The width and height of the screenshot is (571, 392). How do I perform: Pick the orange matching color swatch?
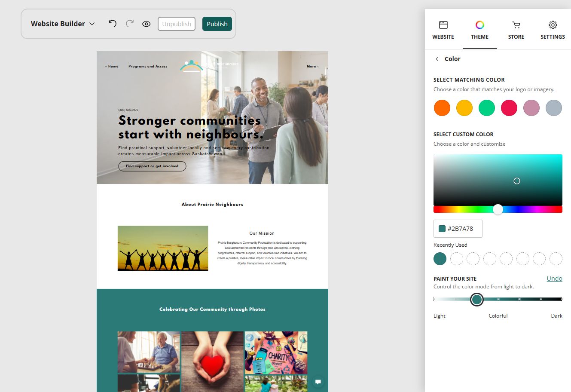click(442, 108)
